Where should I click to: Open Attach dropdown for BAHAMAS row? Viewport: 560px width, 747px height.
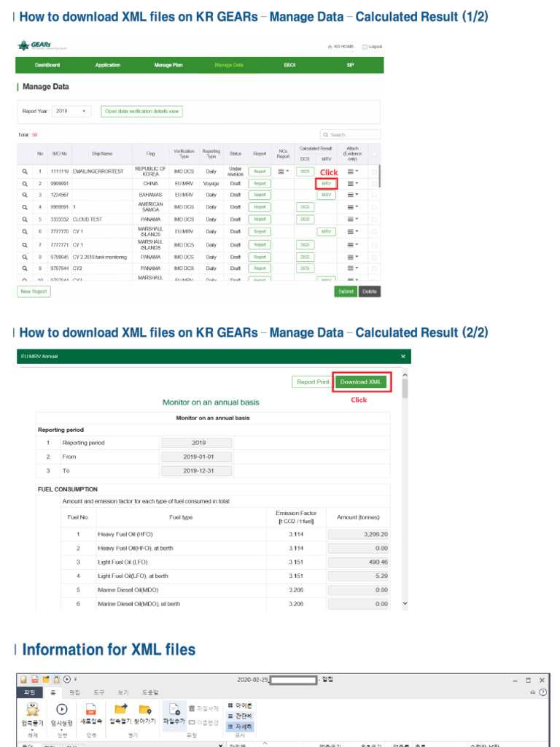(x=352, y=195)
